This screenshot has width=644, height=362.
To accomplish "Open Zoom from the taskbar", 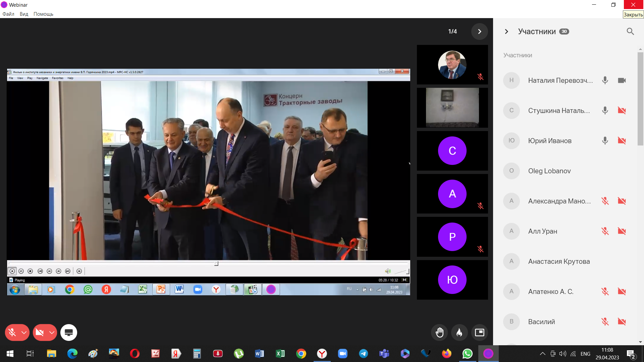I will click(342, 354).
